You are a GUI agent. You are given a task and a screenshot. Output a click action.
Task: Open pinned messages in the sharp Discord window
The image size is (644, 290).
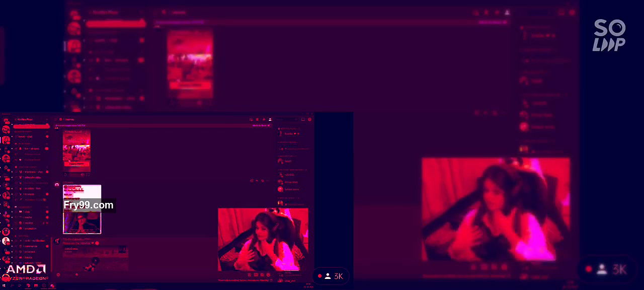click(x=264, y=119)
